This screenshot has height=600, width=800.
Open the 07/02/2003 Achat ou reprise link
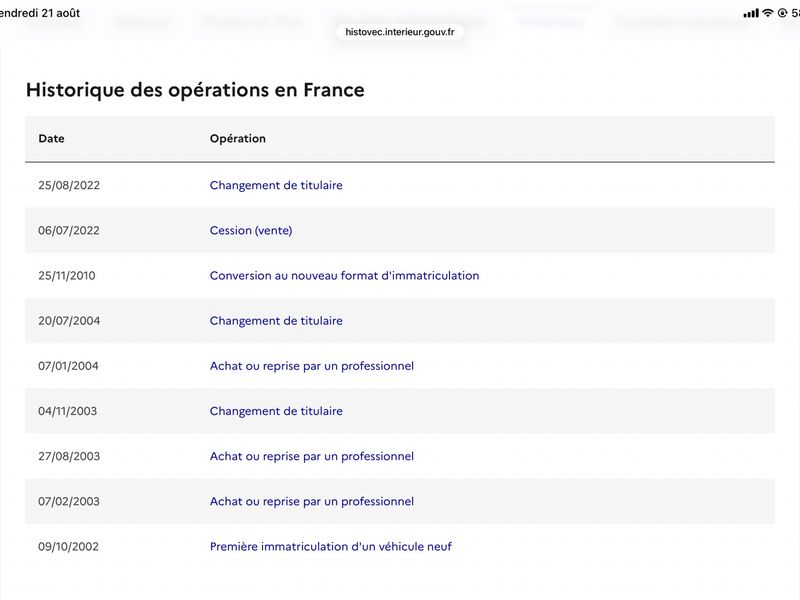[x=312, y=502]
